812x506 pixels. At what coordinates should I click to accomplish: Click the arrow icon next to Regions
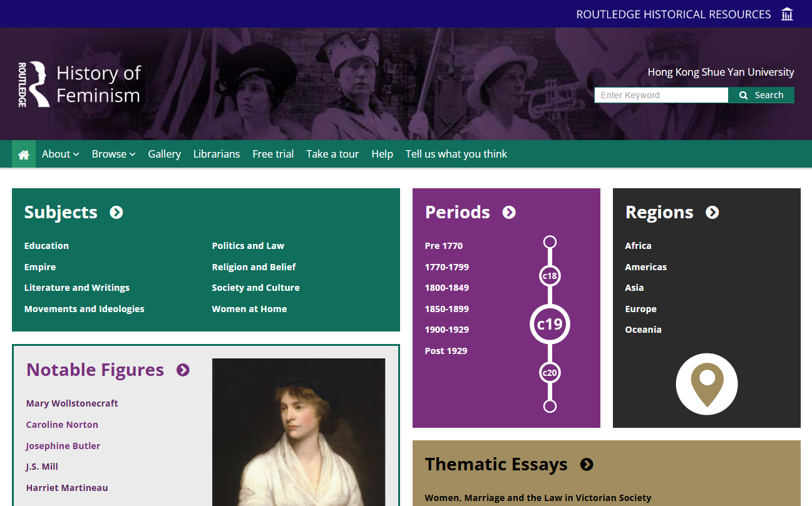[x=712, y=213]
